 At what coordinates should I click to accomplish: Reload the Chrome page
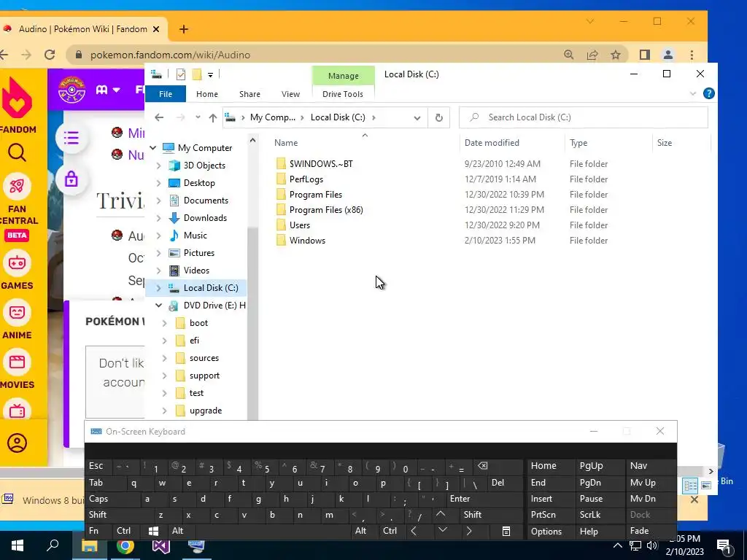pos(50,55)
